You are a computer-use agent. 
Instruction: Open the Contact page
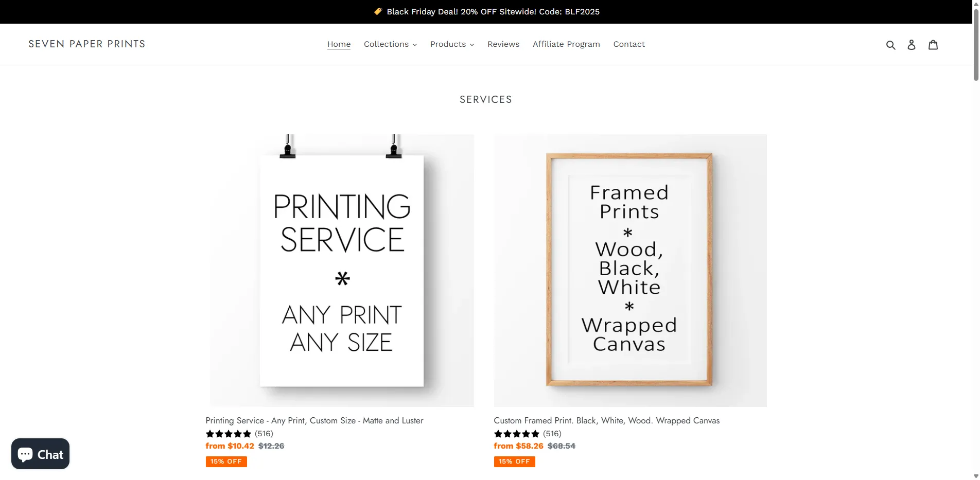coord(629,44)
